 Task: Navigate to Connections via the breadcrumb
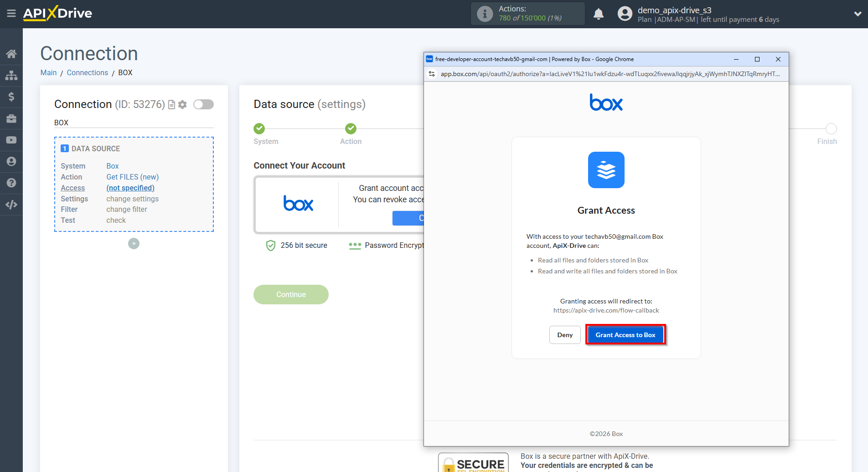(x=87, y=72)
